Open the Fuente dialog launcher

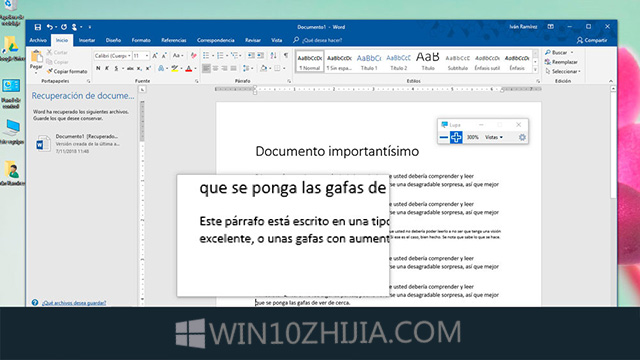pyautogui.click(x=196, y=81)
